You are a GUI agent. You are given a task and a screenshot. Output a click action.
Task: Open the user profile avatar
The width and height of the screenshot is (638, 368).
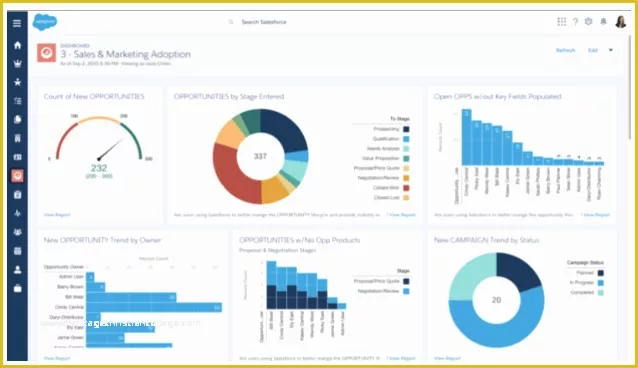pos(621,22)
